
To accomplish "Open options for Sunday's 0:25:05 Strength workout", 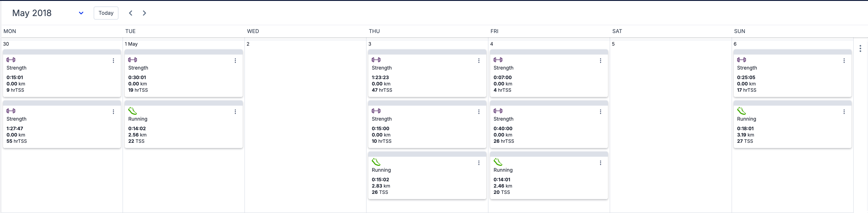I will 844,61.
